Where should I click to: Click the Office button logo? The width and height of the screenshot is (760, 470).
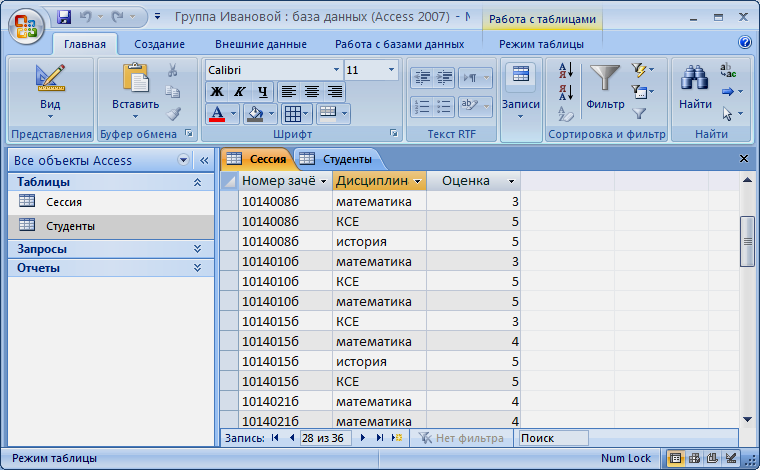26,27
